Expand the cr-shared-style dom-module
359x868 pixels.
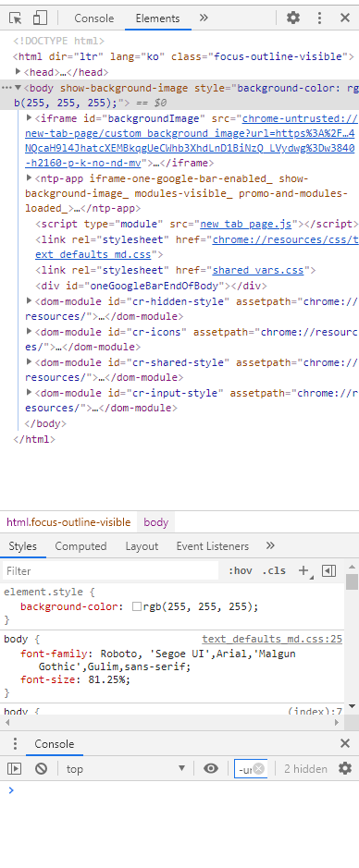coord(30,362)
